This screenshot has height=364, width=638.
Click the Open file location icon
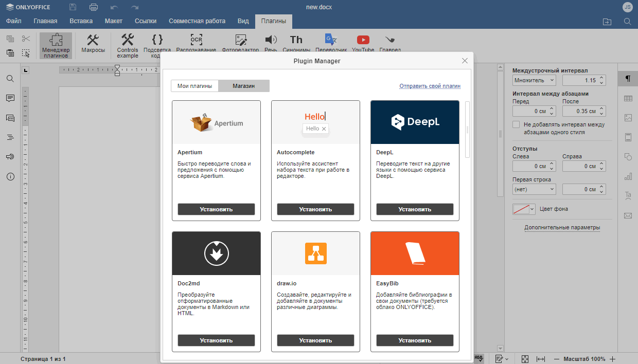point(607,22)
